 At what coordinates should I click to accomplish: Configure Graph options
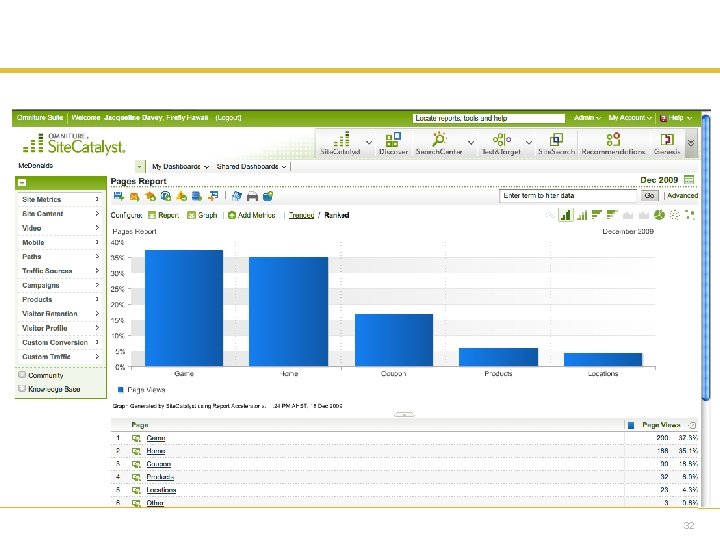[x=202, y=215]
